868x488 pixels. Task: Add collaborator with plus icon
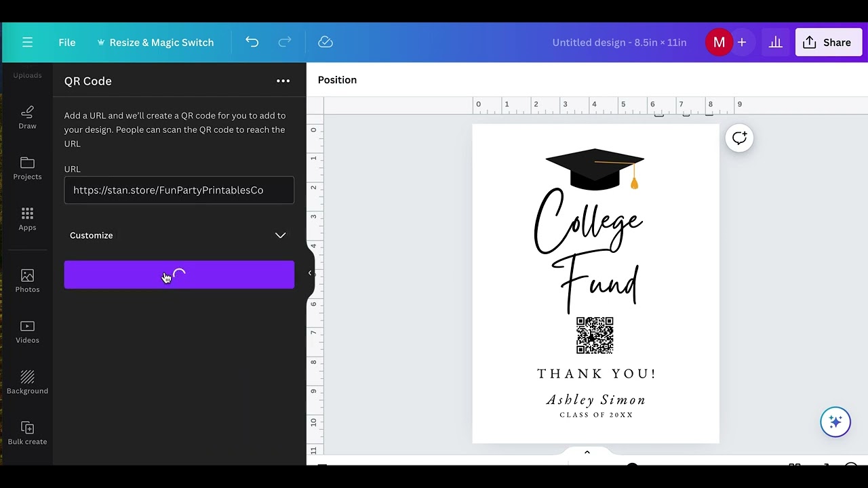tap(742, 42)
